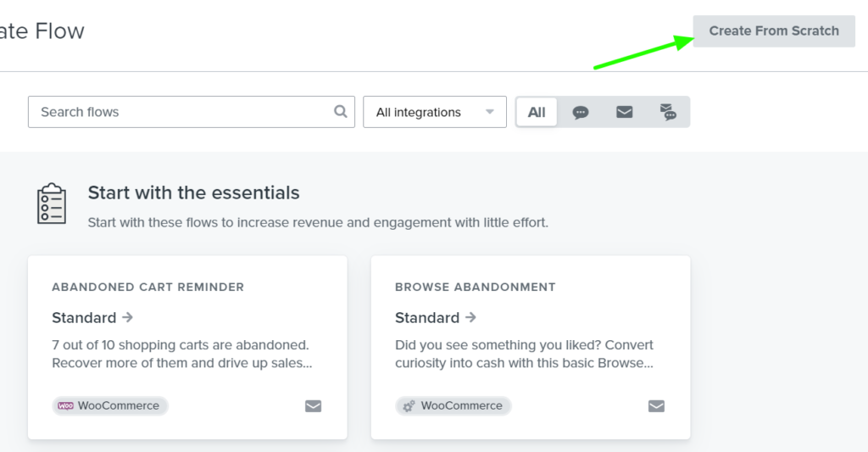Click envelope icon on Abandoned Cart card
This screenshot has width=868, height=452.
(x=314, y=406)
